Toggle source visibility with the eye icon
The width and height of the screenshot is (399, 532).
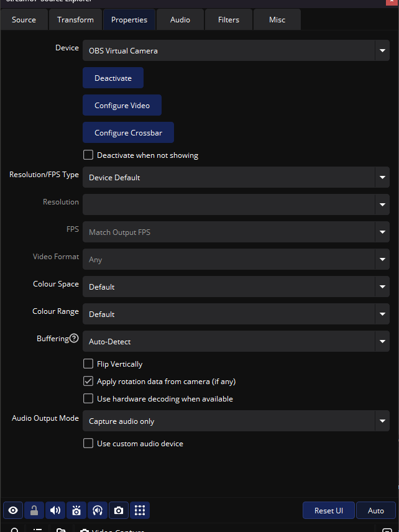pos(13,511)
